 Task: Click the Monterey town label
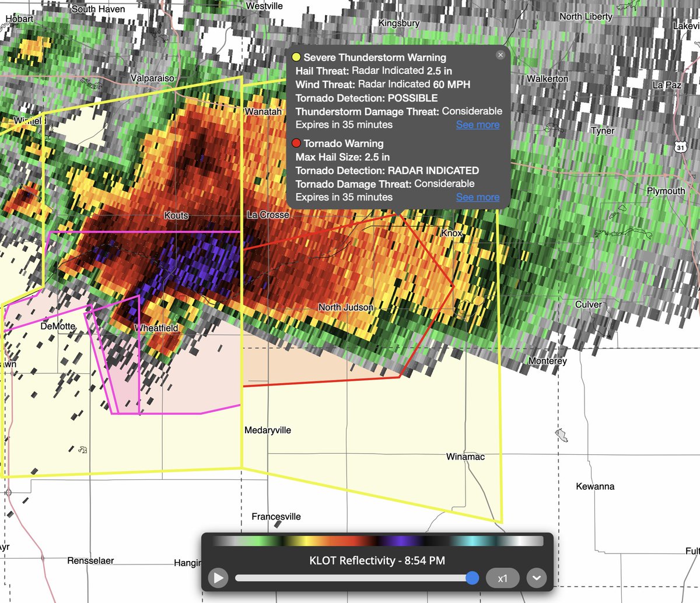click(547, 361)
